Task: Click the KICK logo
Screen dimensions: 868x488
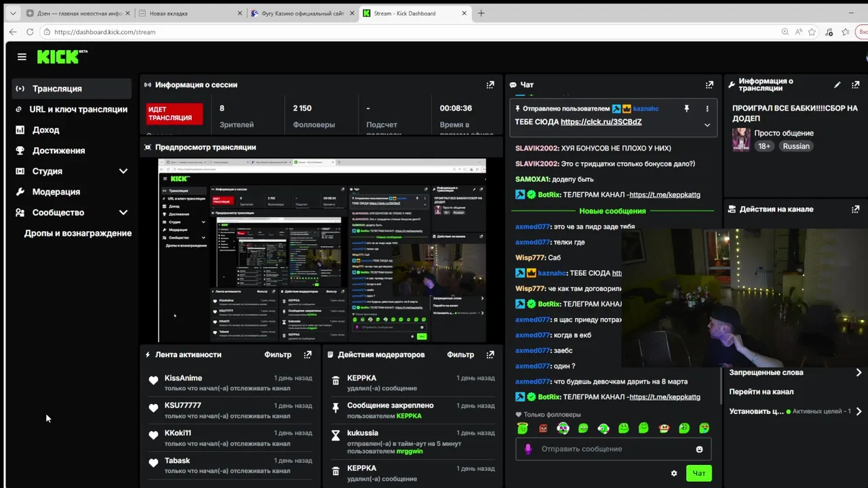Action: (x=62, y=57)
